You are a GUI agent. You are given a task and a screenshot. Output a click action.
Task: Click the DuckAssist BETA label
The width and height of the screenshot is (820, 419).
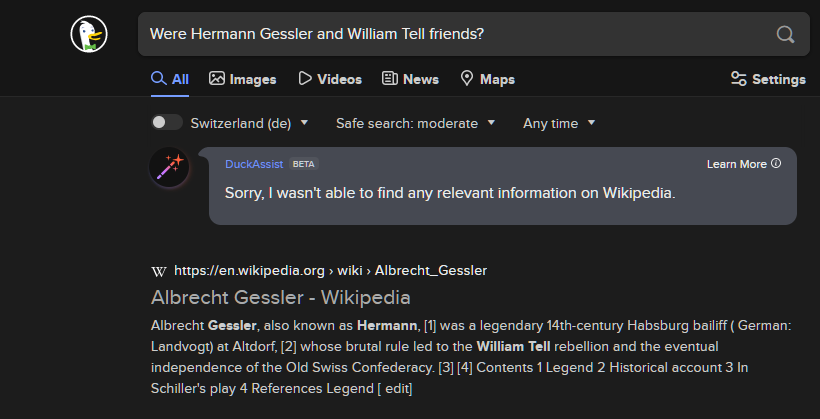tap(303, 164)
